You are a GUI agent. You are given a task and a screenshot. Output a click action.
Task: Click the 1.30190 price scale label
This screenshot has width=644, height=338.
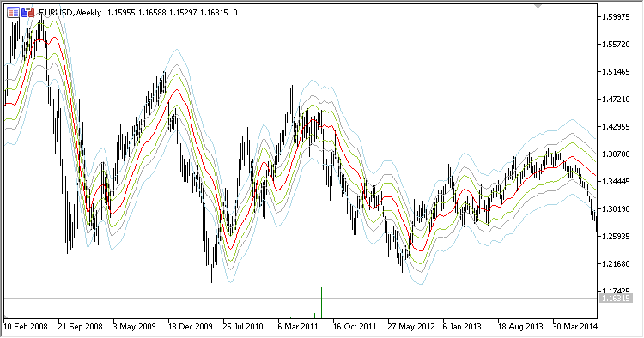click(x=616, y=208)
